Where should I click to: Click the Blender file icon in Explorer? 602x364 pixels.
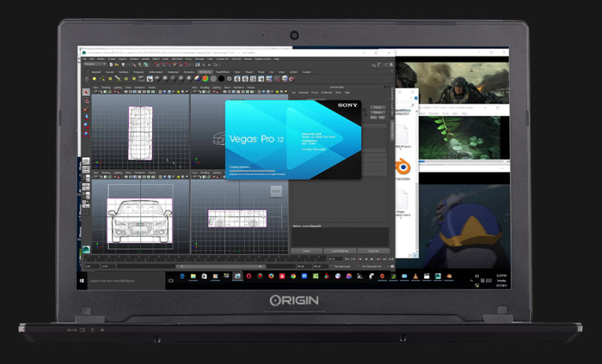click(x=403, y=168)
